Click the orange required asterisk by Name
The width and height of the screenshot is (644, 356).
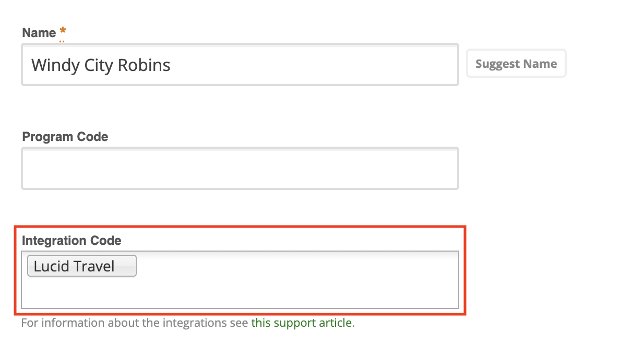(x=63, y=32)
